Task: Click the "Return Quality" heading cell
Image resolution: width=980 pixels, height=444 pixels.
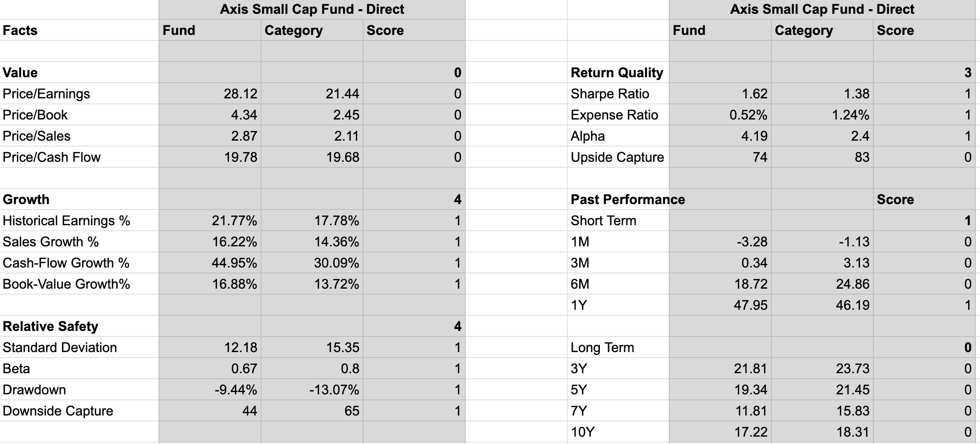Action: tap(617, 73)
